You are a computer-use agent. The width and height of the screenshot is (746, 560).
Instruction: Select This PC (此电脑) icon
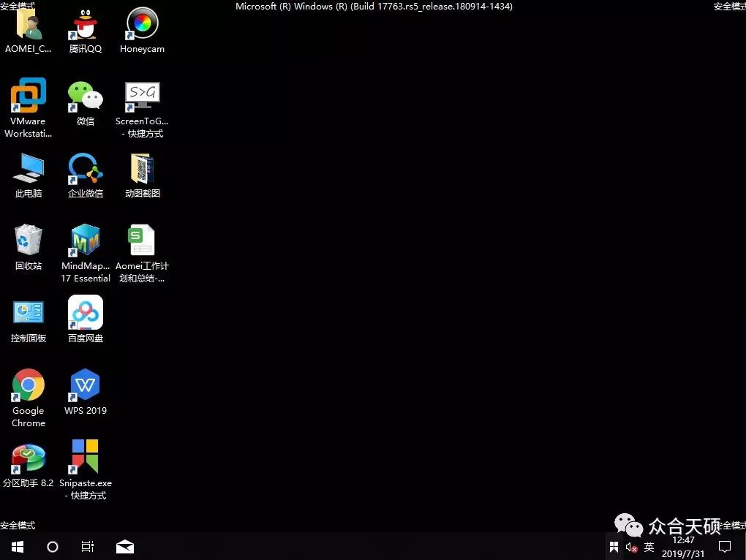28,169
